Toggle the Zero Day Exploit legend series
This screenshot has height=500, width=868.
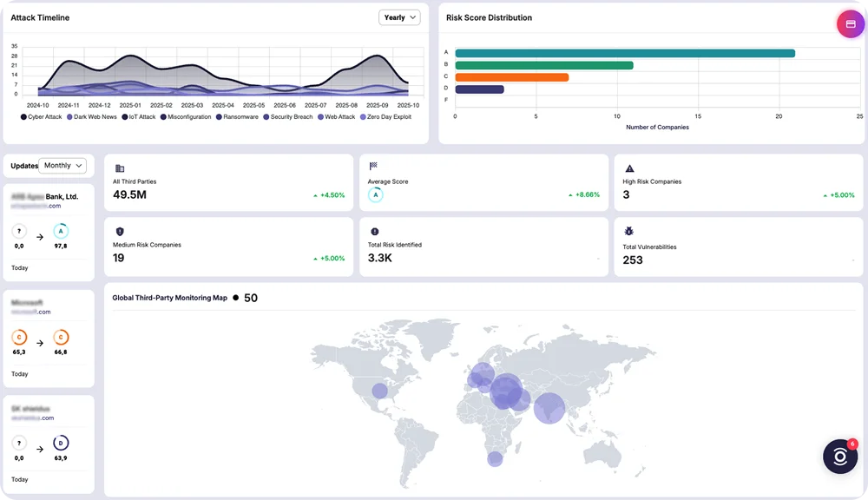pyautogui.click(x=386, y=117)
